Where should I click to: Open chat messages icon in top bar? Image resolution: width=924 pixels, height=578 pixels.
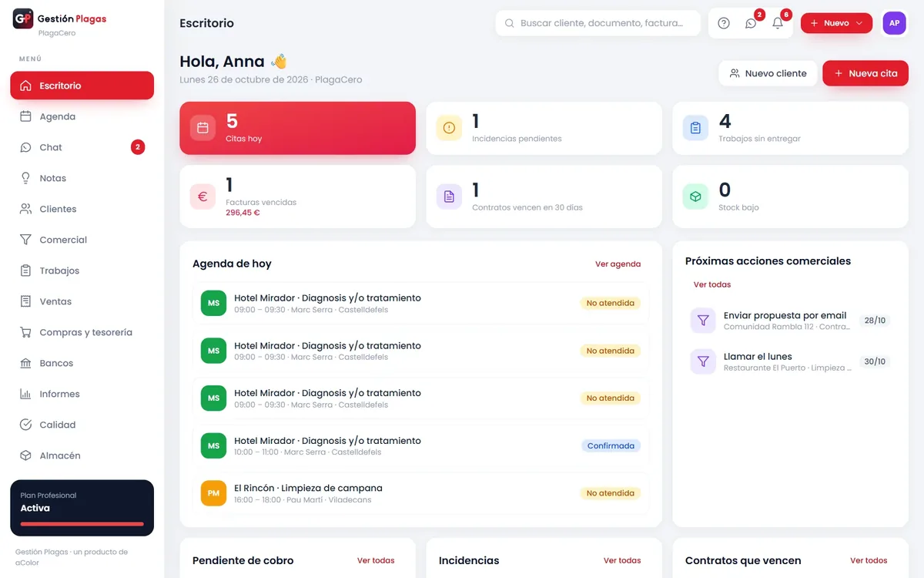751,23
